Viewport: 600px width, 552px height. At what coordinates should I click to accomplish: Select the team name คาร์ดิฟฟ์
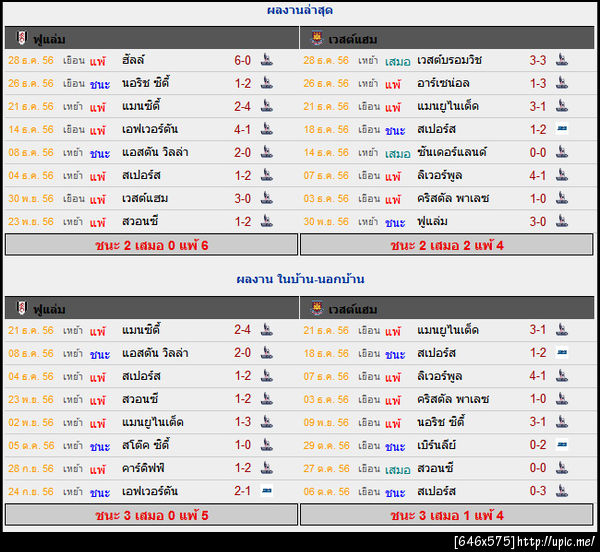point(143,468)
